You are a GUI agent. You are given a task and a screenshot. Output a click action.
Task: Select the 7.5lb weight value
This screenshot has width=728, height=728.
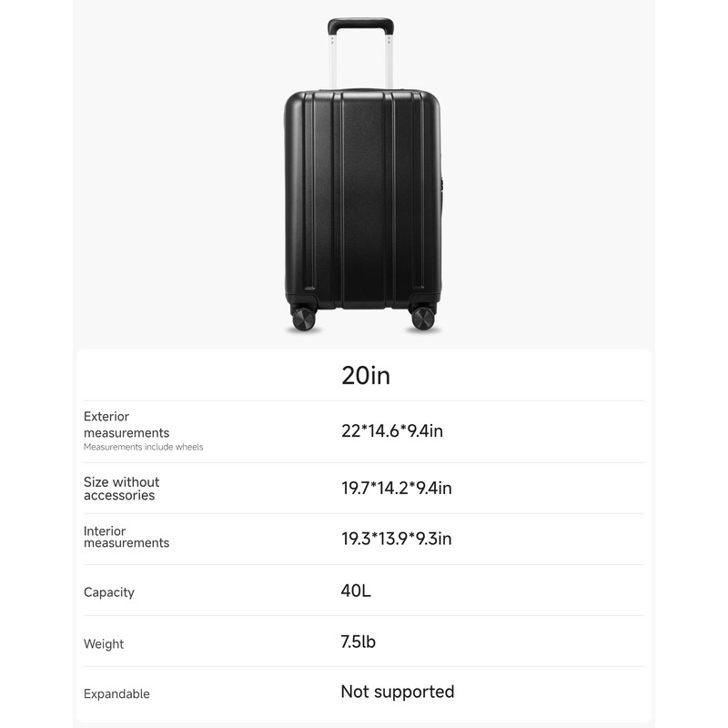pyautogui.click(x=359, y=642)
